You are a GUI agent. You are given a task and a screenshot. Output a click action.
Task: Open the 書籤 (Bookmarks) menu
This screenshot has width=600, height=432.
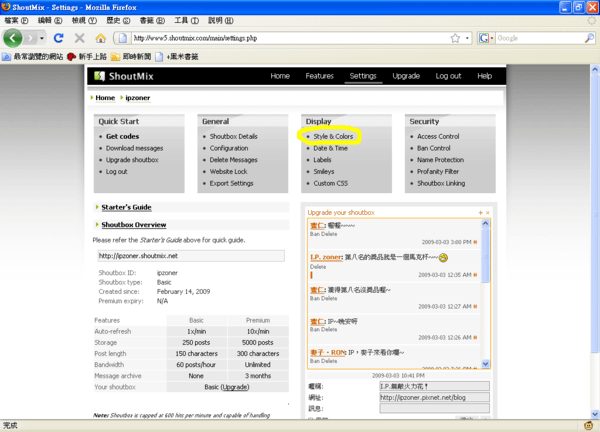click(x=152, y=20)
